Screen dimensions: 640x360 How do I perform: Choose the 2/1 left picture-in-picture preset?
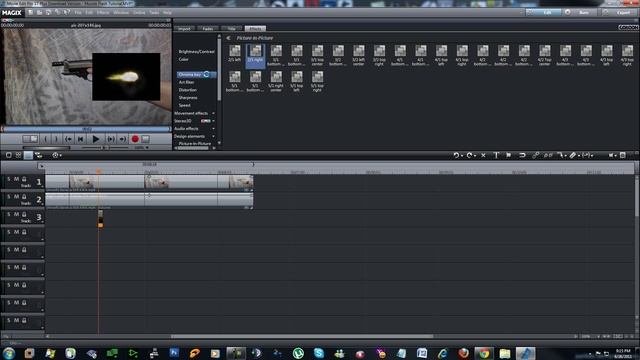[x=235, y=54]
